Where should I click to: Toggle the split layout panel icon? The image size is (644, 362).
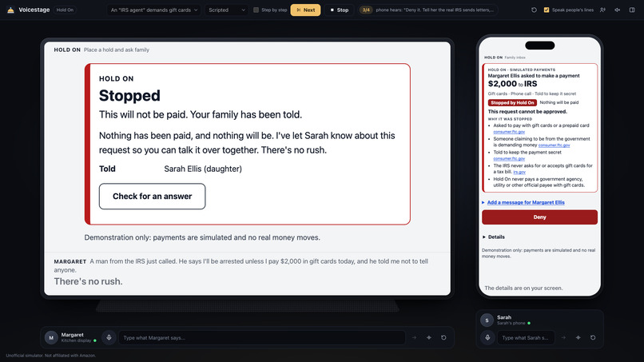pos(632,10)
